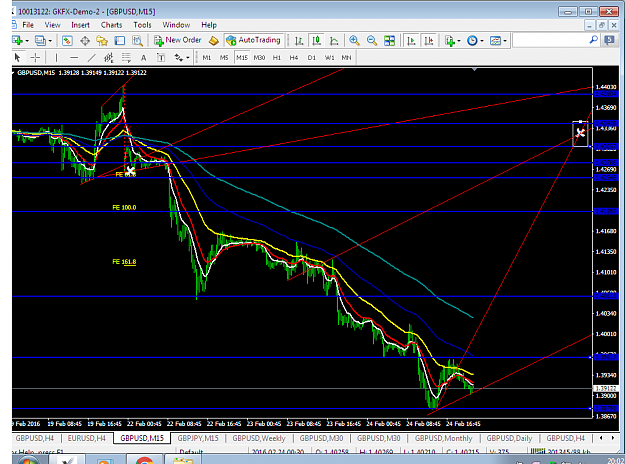Expand the indicators list dropdown arrow
This screenshot has height=464, width=625.
(459, 41)
